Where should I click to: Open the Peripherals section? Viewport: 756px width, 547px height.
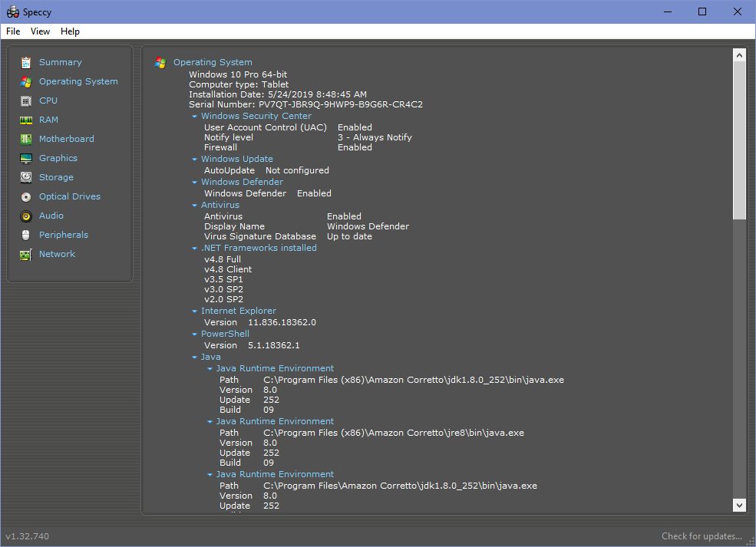pos(64,235)
